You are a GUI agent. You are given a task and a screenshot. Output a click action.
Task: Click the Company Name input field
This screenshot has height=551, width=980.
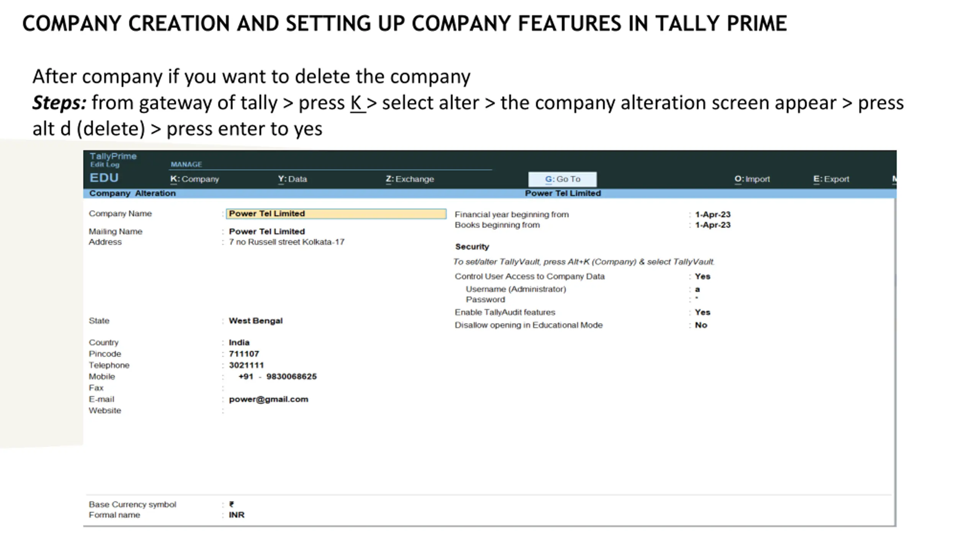[336, 214]
